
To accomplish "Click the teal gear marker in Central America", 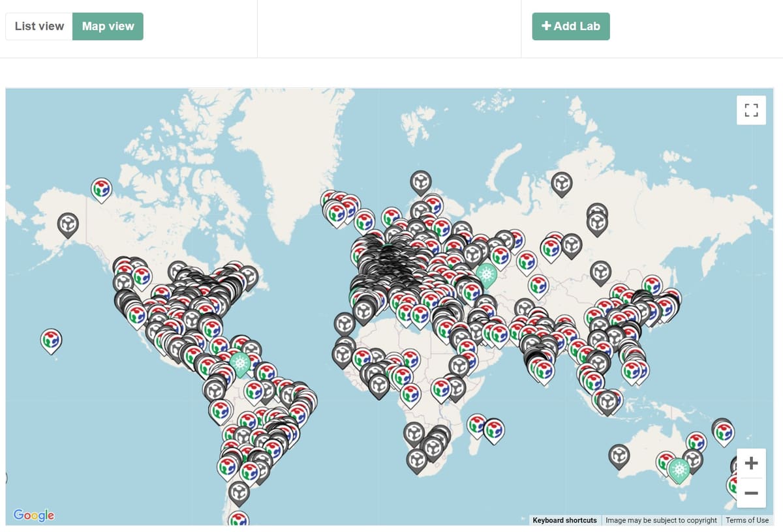I will click(x=240, y=364).
